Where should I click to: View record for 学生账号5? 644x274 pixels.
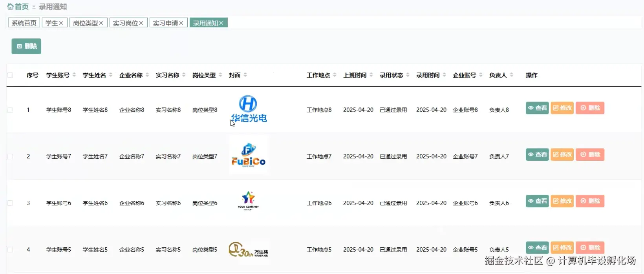coord(537,247)
